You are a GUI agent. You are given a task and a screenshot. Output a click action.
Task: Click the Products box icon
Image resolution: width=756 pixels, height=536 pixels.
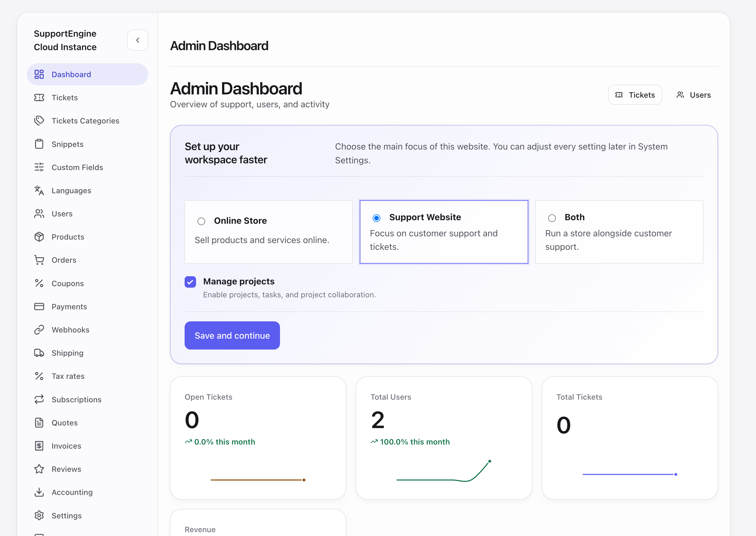pos(39,237)
